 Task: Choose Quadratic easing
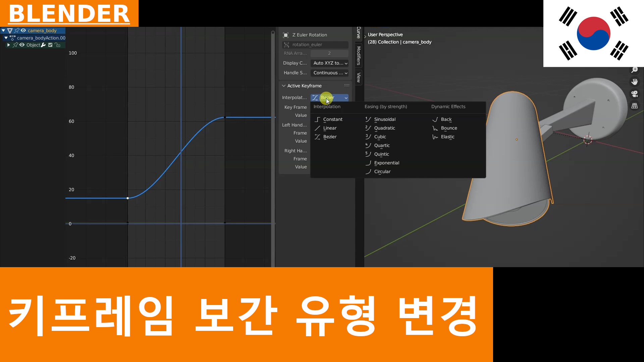point(380,128)
